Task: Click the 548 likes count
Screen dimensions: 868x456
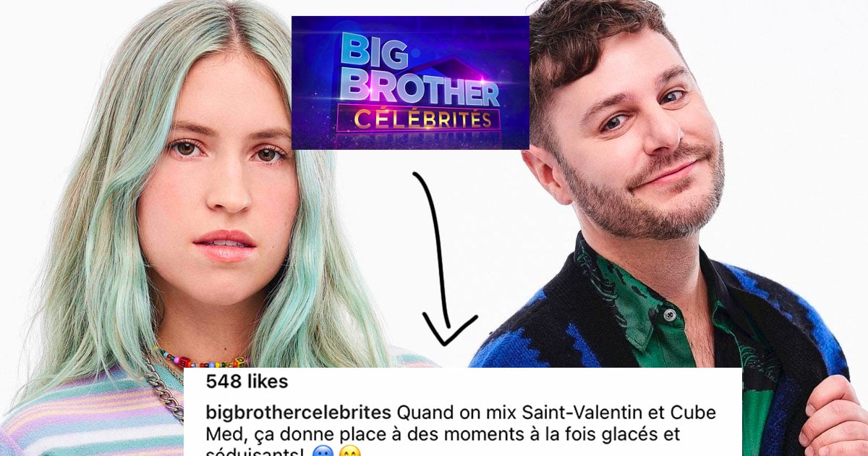Action: 247,381
